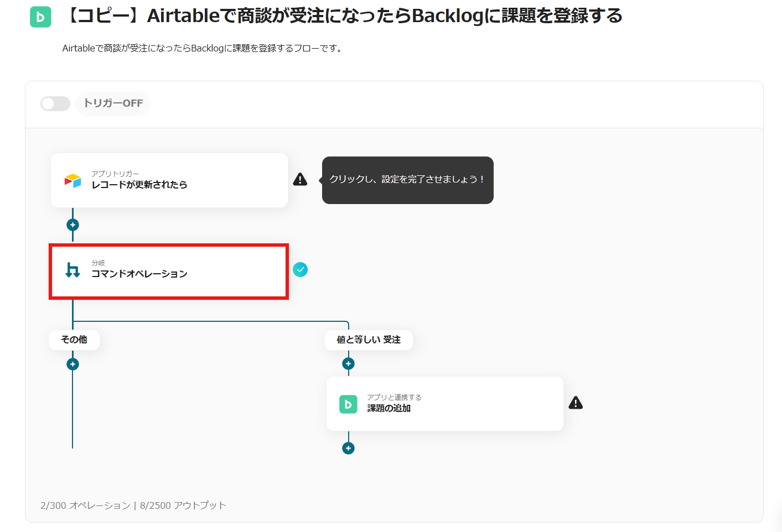Toggle the trigger on/off switch
This screenshot has width=782, height=532.
tap(55, 103)
